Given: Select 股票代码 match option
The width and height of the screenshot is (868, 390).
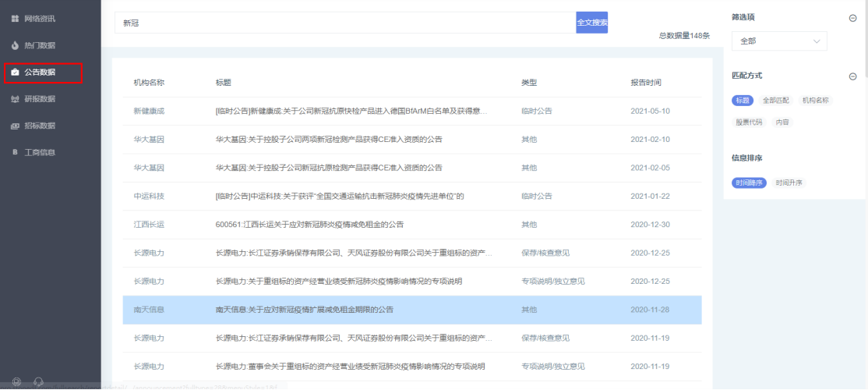Looking at the screenshot, I should click(x=749, y=122).
